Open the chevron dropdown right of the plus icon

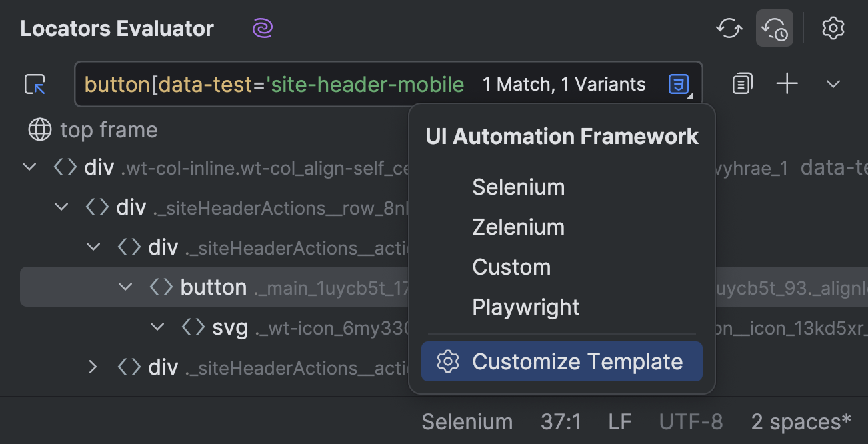833,83
